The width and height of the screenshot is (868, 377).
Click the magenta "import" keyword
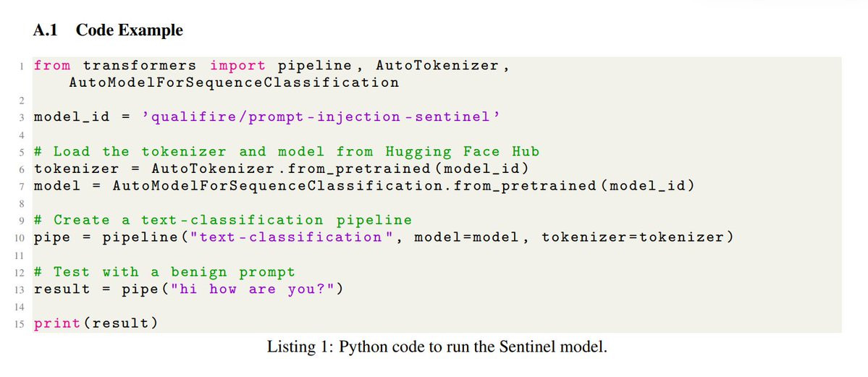pyautogui.click(x=237, y=65)
